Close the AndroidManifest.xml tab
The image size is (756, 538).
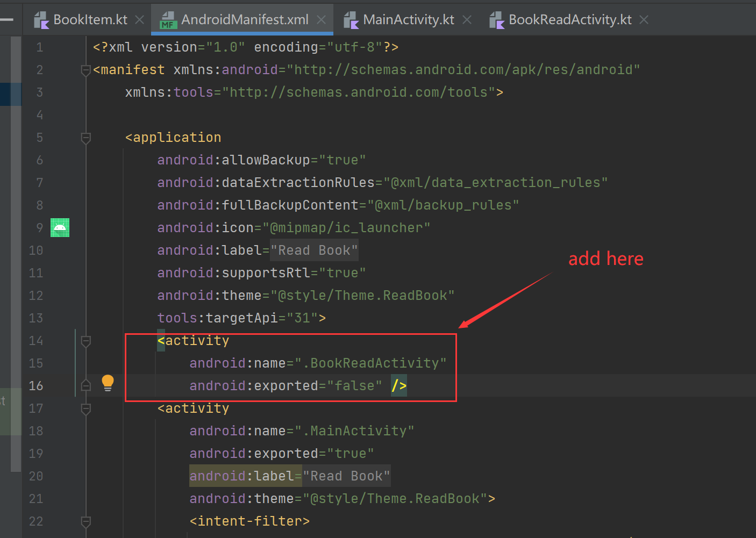coord(321,20)
